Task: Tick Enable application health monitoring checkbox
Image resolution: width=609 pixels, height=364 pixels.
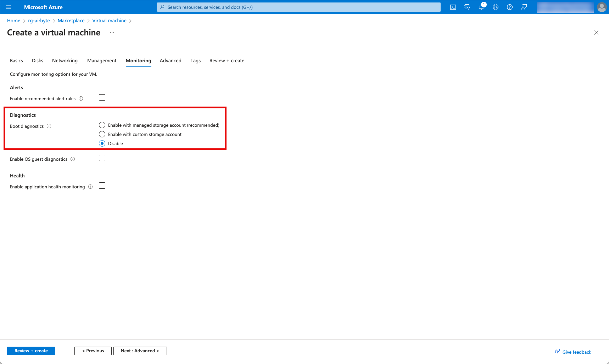Action: 102,186
